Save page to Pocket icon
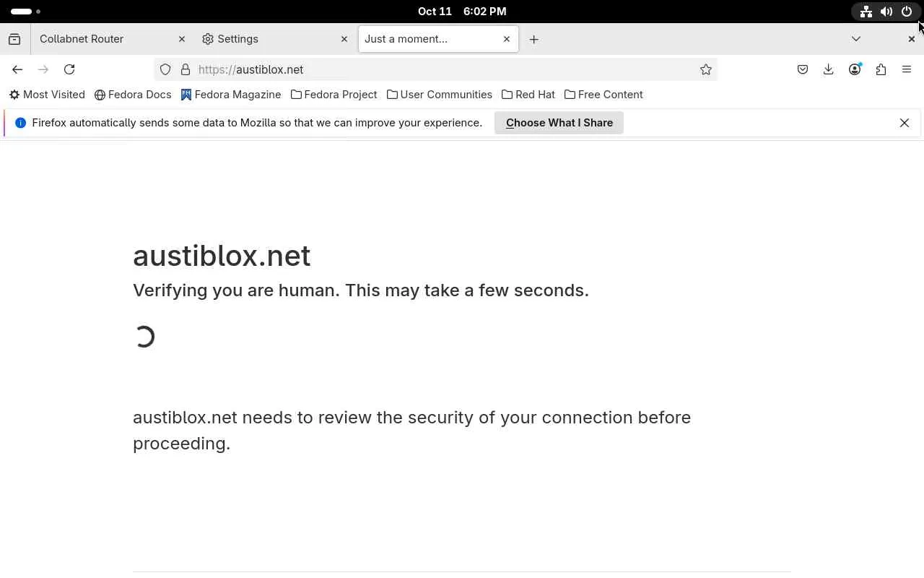The height and width of the screenshot is (578, 924). (x=803, y=69)
